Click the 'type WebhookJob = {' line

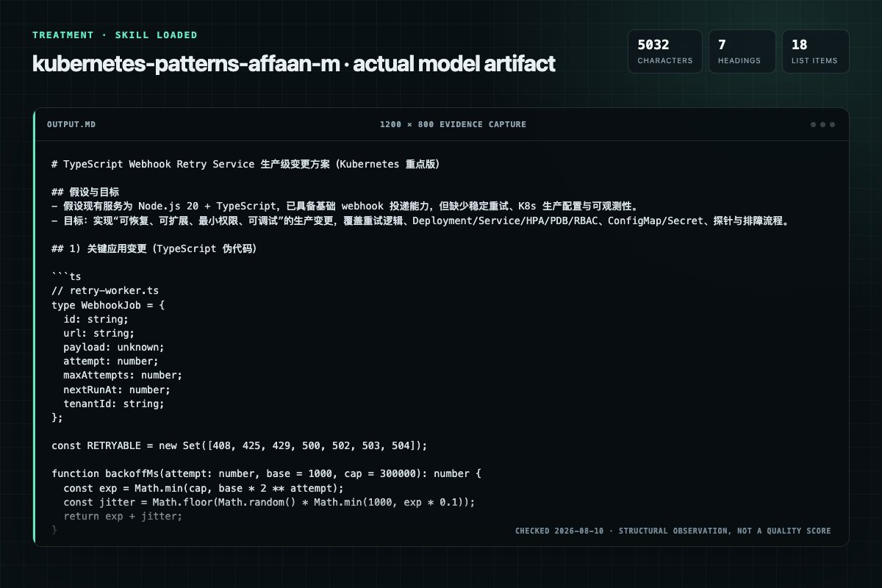(x=108, y=305)
